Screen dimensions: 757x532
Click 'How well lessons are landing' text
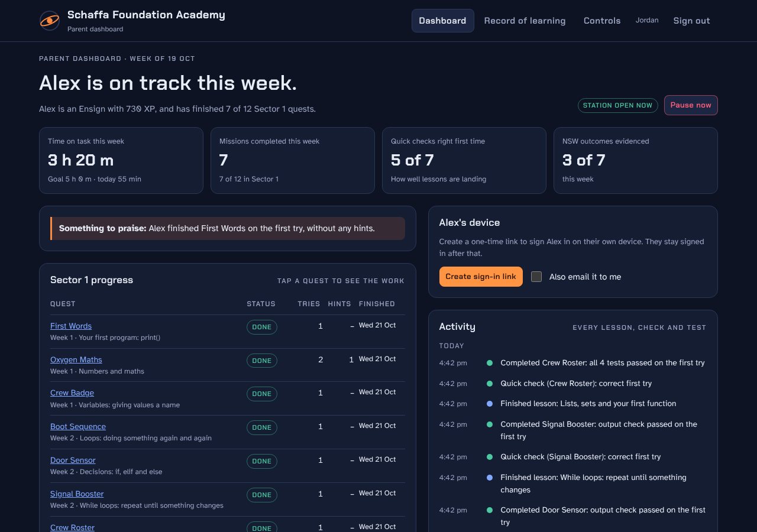[x=438, y=179]
